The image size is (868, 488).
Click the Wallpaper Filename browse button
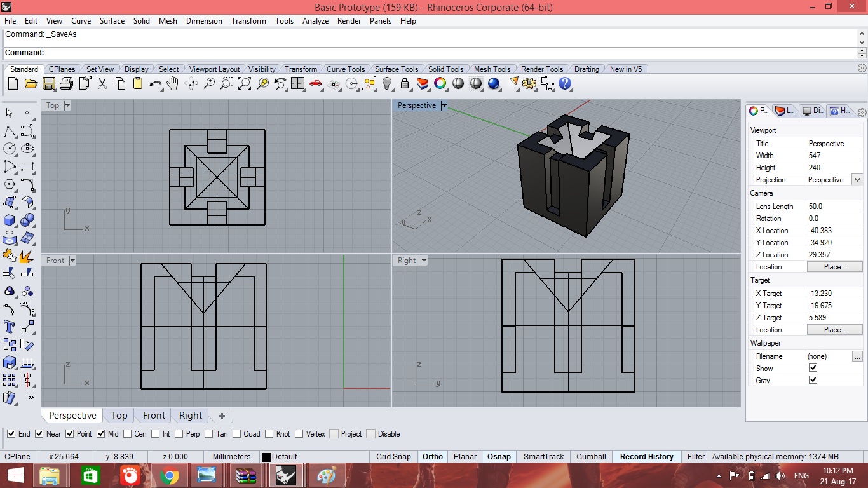click(x=857, y=356)
